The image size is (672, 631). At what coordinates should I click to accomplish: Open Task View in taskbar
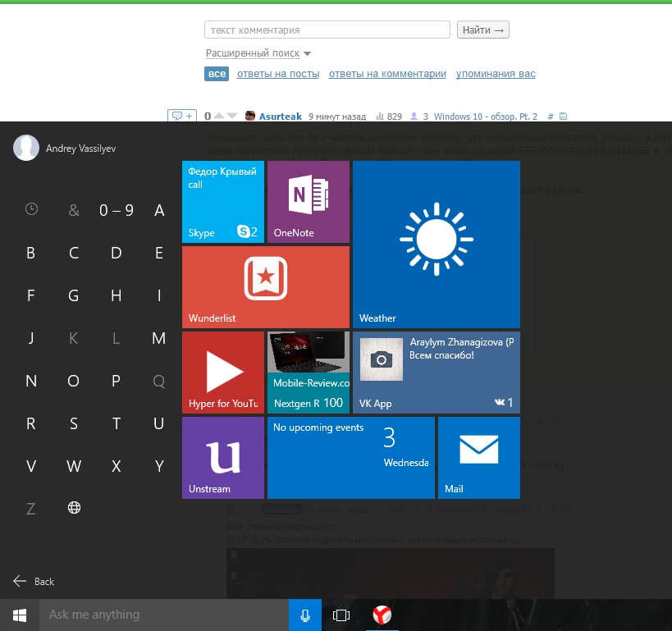(341, 615)
